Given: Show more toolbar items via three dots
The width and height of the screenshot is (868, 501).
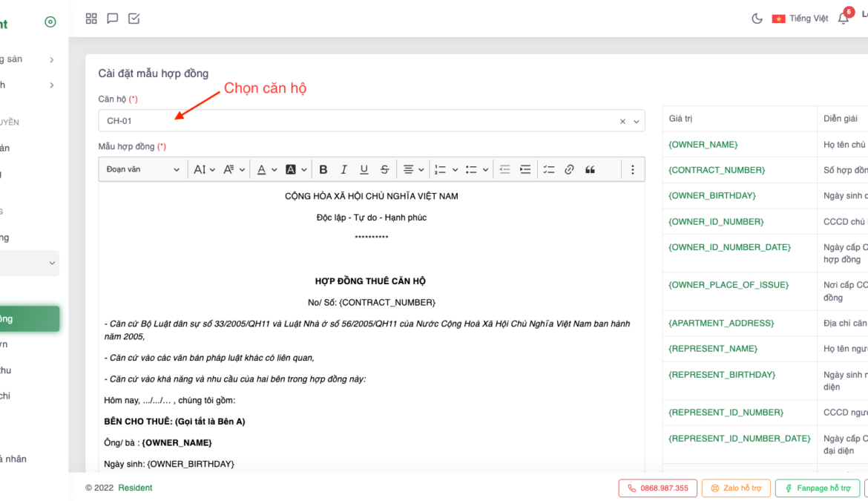Looking at the screenshot, I should (x=632, y=170).
